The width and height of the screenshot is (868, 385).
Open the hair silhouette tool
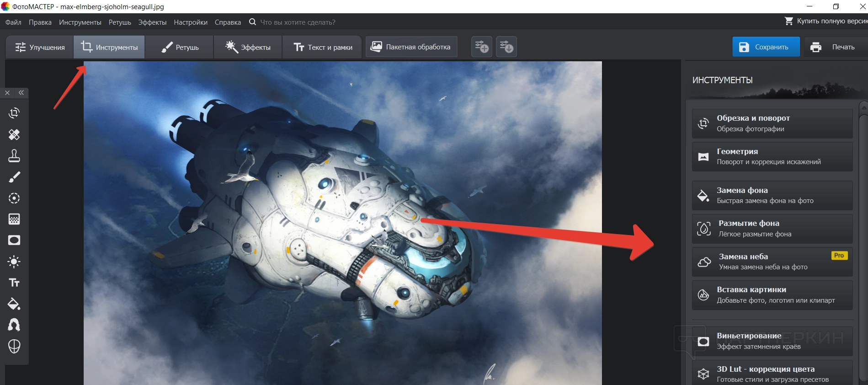coord(14,325)
